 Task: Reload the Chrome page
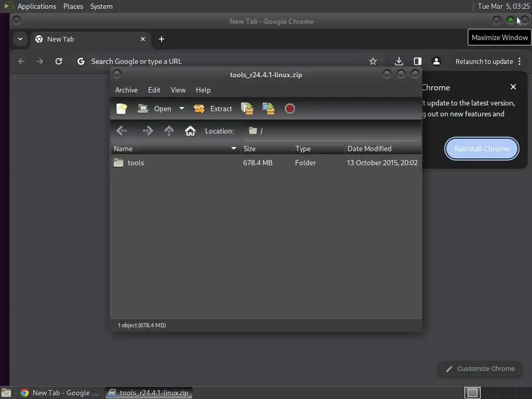pyautogui.click(x=59, y=61)
